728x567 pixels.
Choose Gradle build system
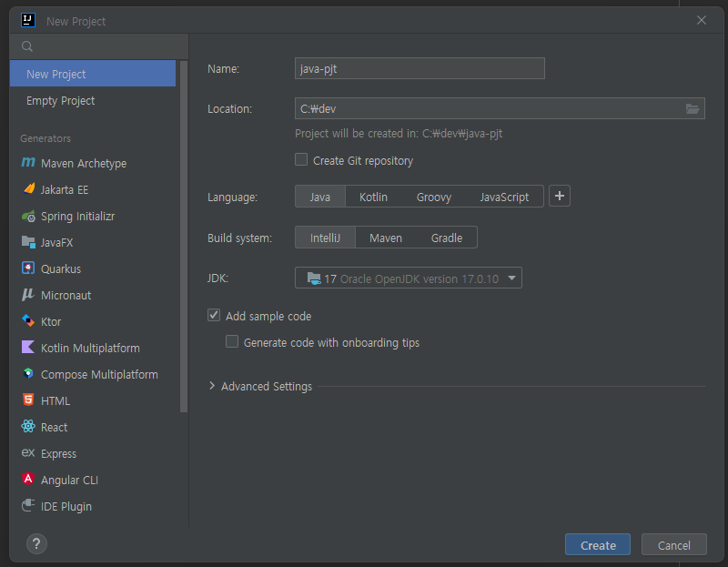[447, 238]
